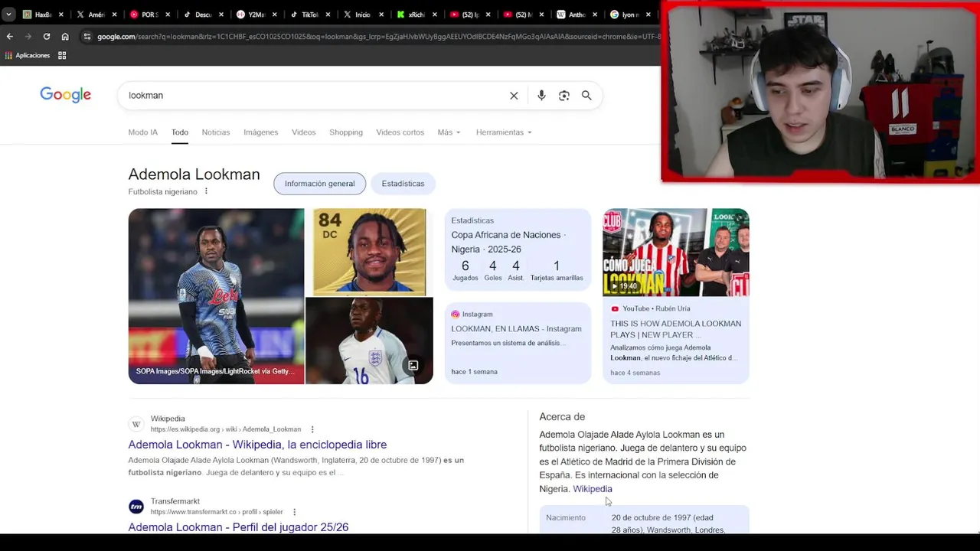Screen dimensions: 980x551
Task: Open the Aplicaciones bookmarks shortcut
Action: 27,55
